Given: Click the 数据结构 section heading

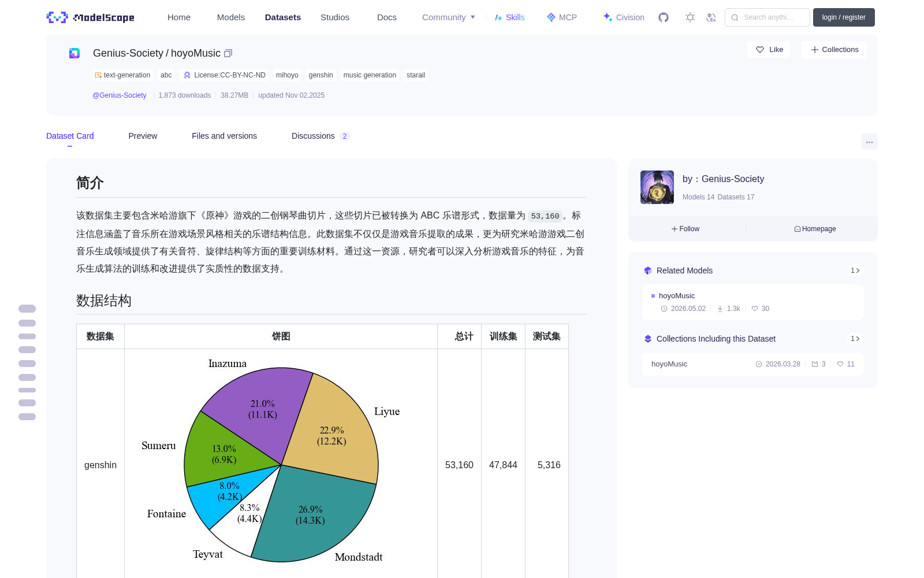Looking at the screenshot, I should point(104,301).
